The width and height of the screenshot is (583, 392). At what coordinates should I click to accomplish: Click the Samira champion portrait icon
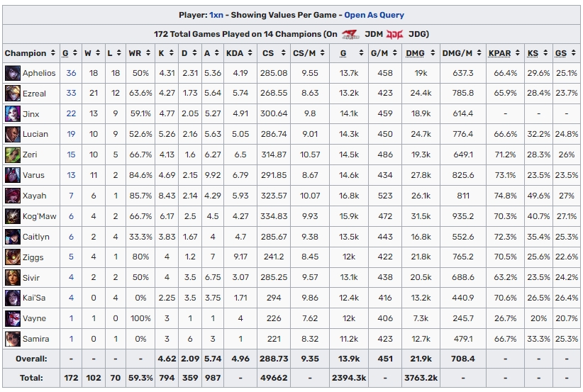tap(13, 339)
